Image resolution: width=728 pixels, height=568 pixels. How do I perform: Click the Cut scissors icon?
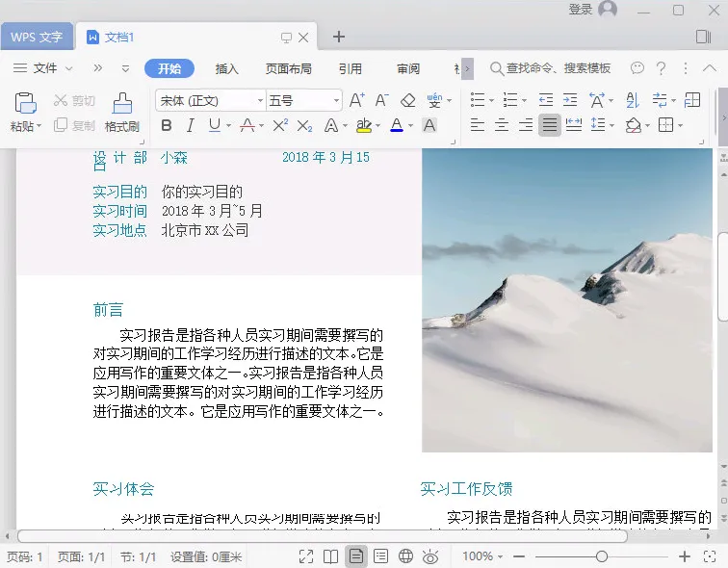tap(61, 100)
